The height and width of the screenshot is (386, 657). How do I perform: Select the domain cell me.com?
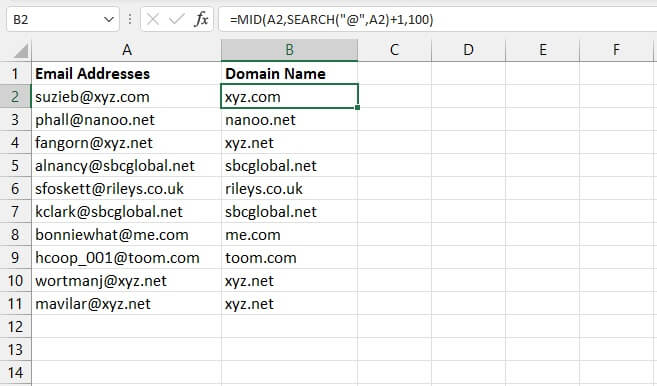(290, 235)
